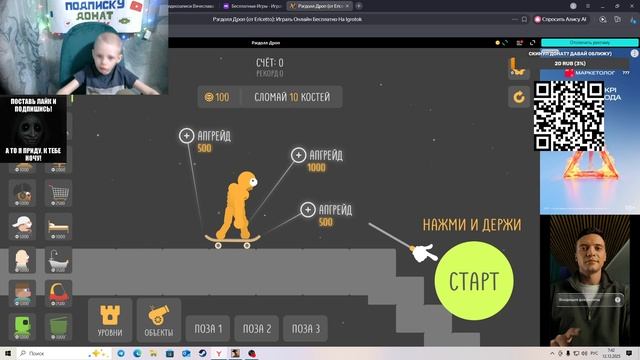The width and height of the screenshot is (640, 360).
Task: Click the Спросить Алису AI button
Action: [x=561, y=19]
